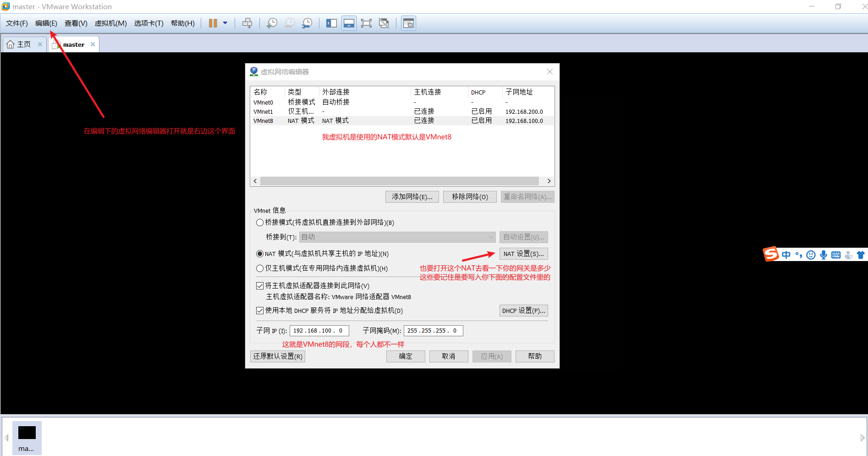
Task: Select the VMnet0 row
Action: tap(402, 102)
